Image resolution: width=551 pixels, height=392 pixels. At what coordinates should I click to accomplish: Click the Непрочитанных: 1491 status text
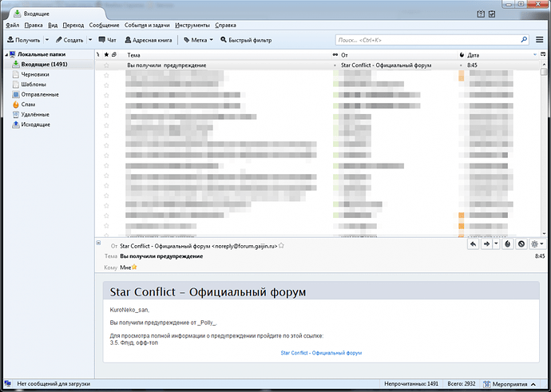(x=411, y=384)
